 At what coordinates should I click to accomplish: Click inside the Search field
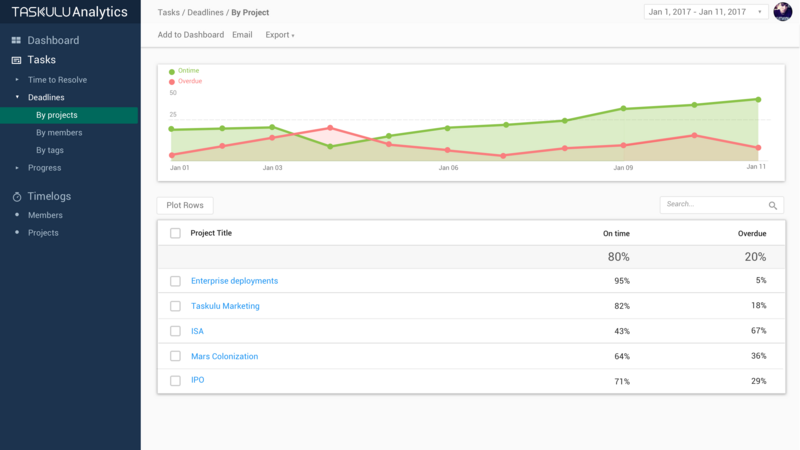pyautogui.click(x=721, y=205)
